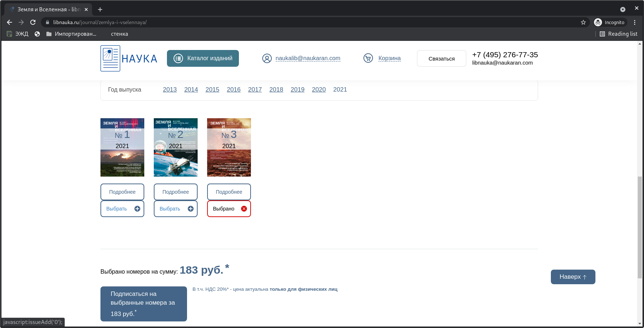Click the НДС 20% price note
Viewport: 644px width, 328px height.
(265, 289)
